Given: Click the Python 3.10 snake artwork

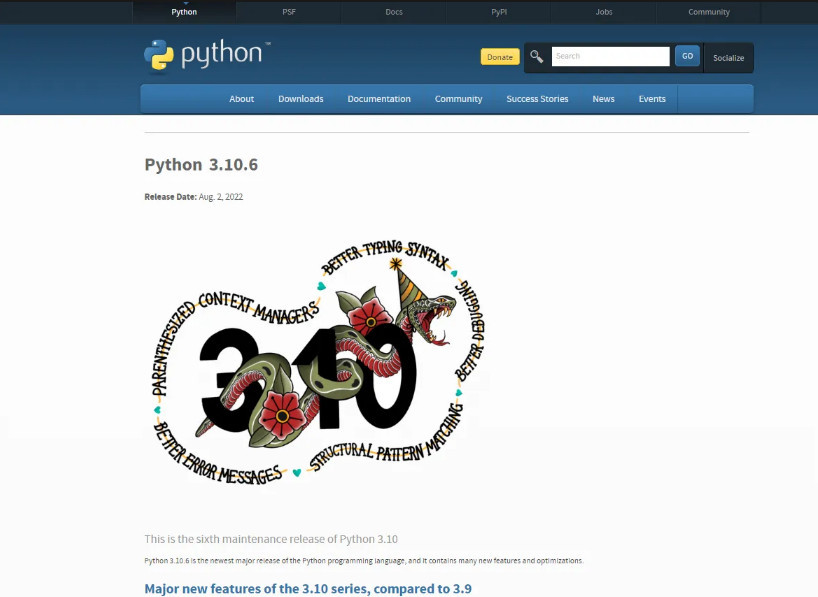Looking at the screenshot, I should (x=318, y=363).
